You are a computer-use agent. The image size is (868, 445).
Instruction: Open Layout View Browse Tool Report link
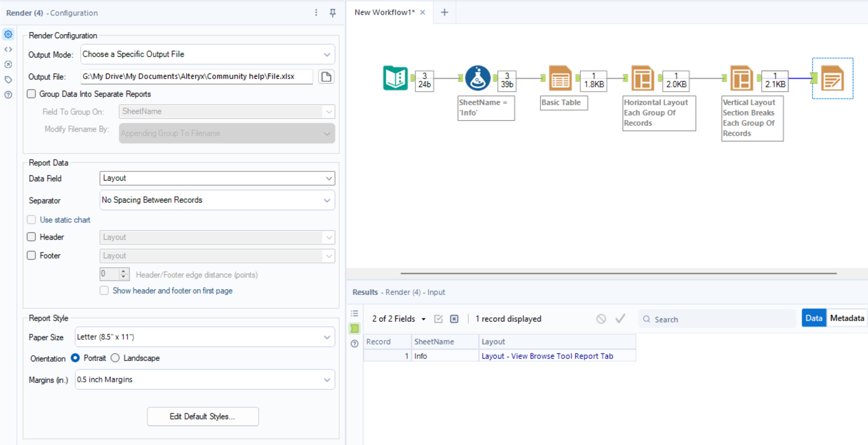pos(547,356)
